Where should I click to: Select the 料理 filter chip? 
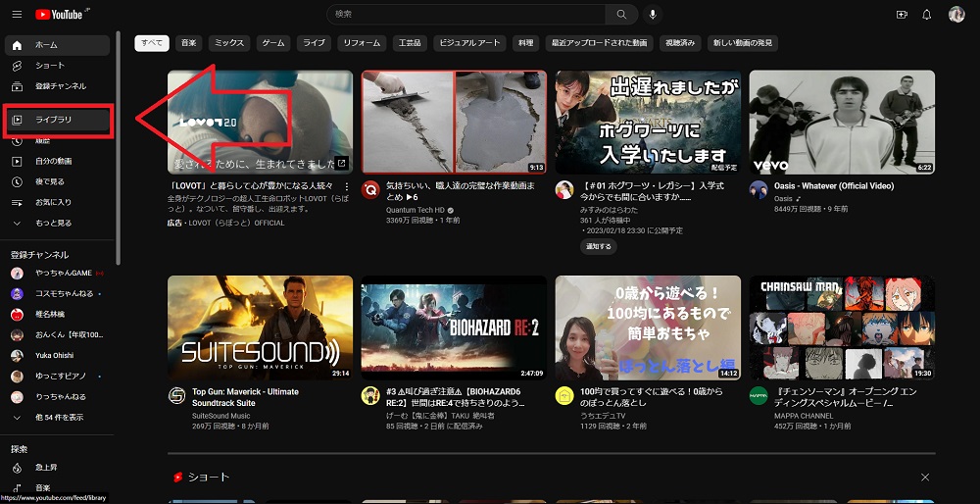pos(525,43)
